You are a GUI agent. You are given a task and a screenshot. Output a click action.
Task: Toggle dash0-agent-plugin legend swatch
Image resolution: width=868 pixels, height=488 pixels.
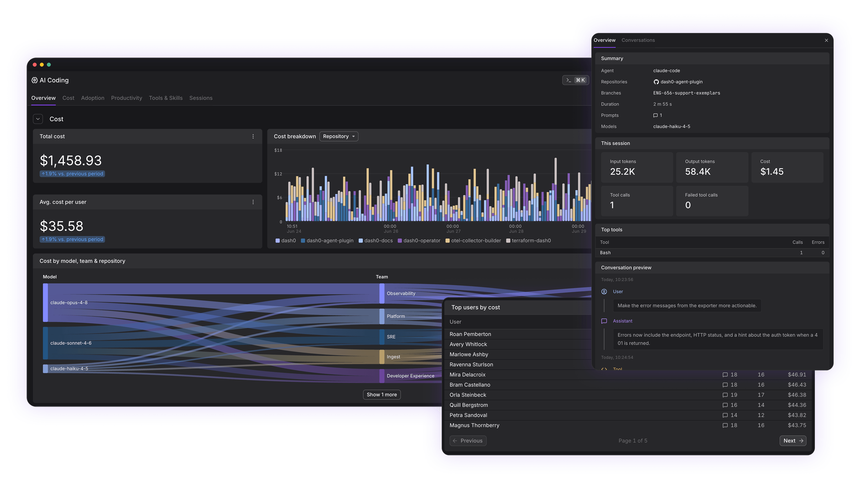pyautogui.click(x=303, y=241)
